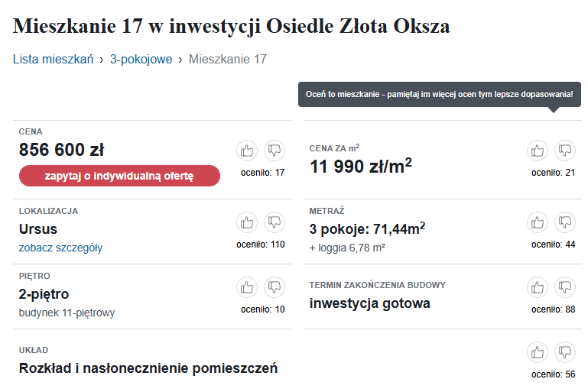Open 'zobacz szczegóły' location link

[x=60, y=248]
